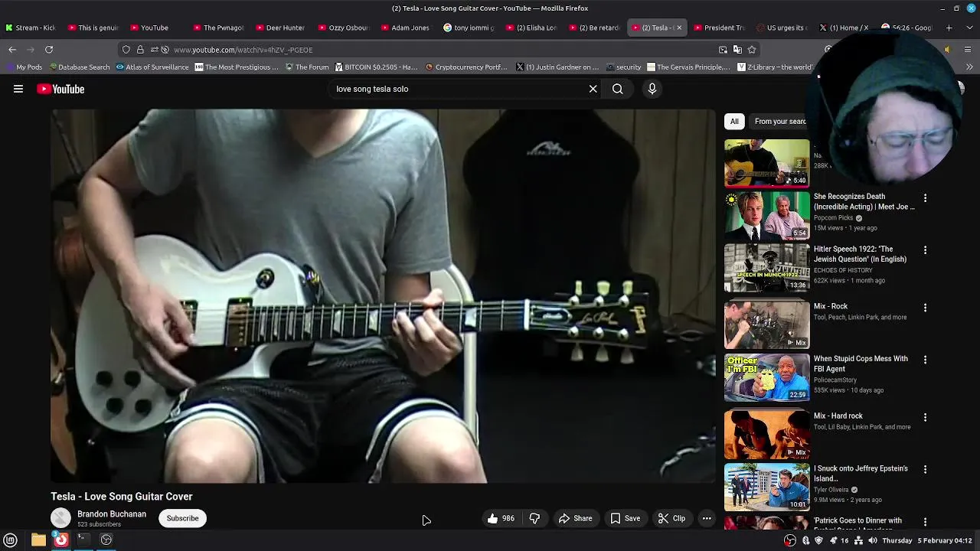
Task: Open options for 'Hitler Speech 1922' video
Action: pyautogui.click(x=925, y=250)
